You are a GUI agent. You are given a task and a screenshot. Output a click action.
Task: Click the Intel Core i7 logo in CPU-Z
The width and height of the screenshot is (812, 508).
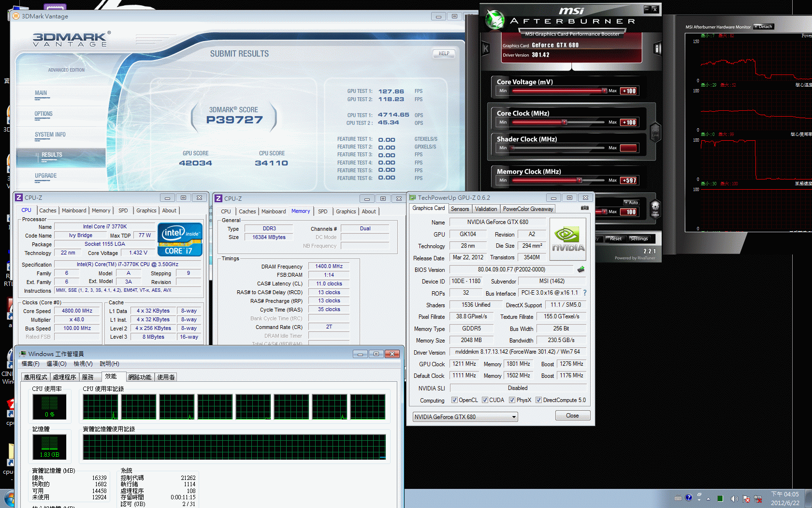click(x=180, y=239)
